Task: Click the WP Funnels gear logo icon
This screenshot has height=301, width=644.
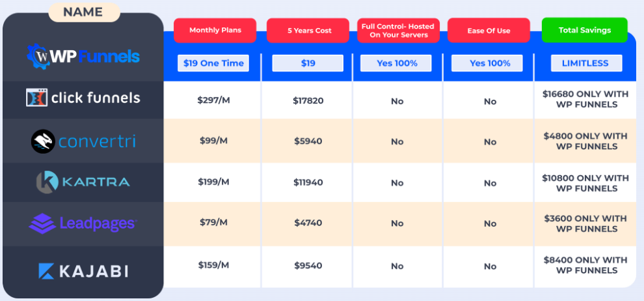Action: click(x=42, y=57)
